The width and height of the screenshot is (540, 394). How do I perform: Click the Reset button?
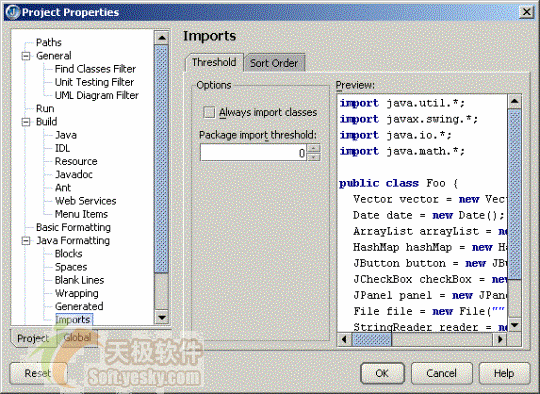38,373
